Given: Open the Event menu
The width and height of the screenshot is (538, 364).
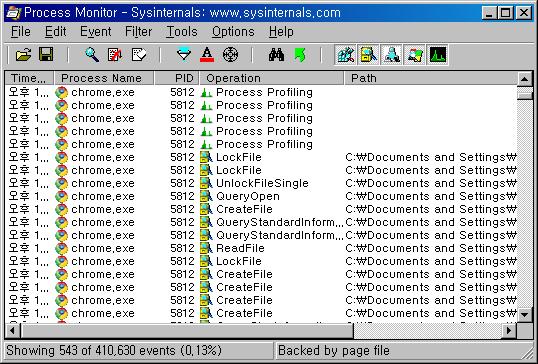Looking at the screenshot, I should 95,32.
